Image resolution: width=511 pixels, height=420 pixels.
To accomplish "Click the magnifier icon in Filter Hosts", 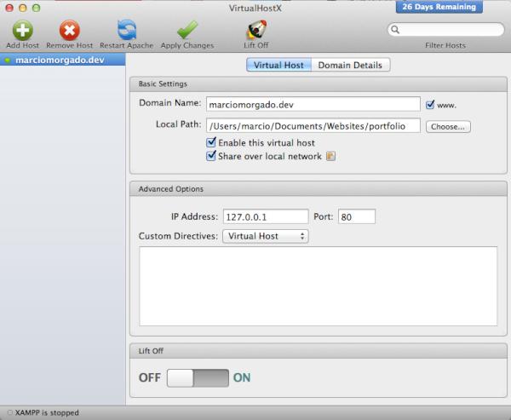I will point(395,30).
